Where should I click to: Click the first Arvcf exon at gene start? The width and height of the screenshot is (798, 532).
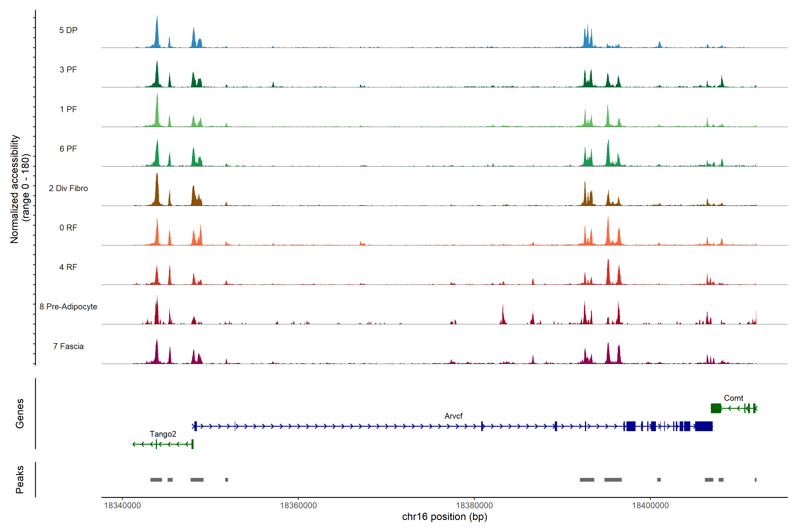click(x=196, y=426)
